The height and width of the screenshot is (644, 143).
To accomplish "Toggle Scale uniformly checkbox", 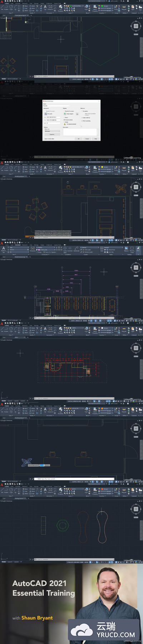I will coord(82,118).
